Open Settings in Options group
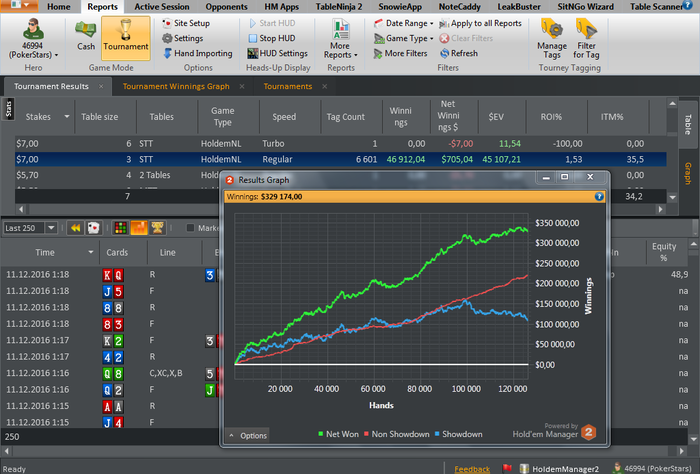The width and height of the screenshot is (700, 474). [x=183, y=38]
